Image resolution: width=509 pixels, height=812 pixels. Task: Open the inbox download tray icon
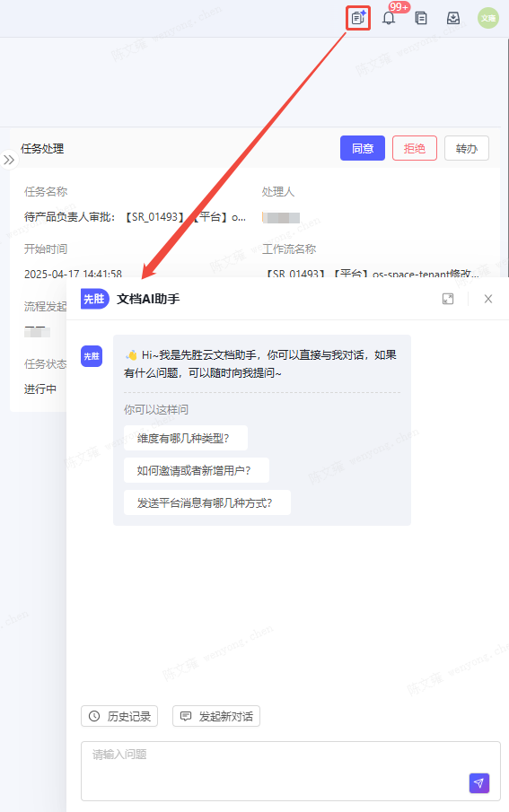click(x=453, y=18)
